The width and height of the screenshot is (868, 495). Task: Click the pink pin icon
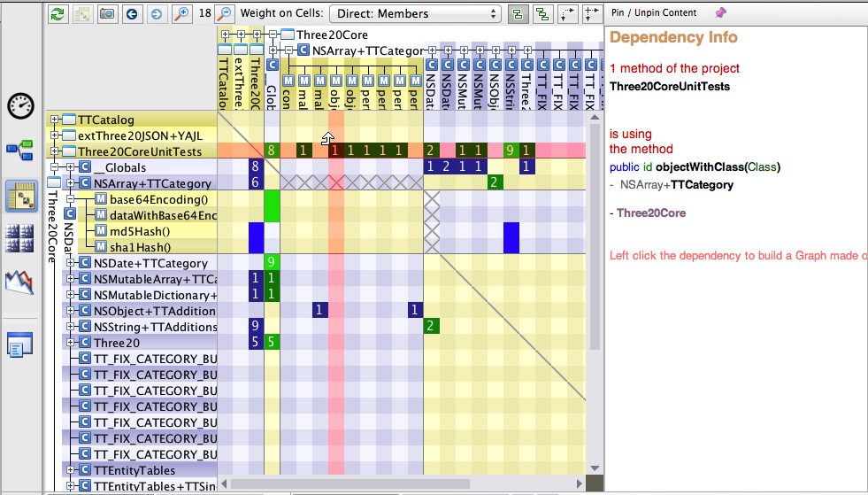pos(720,12)
